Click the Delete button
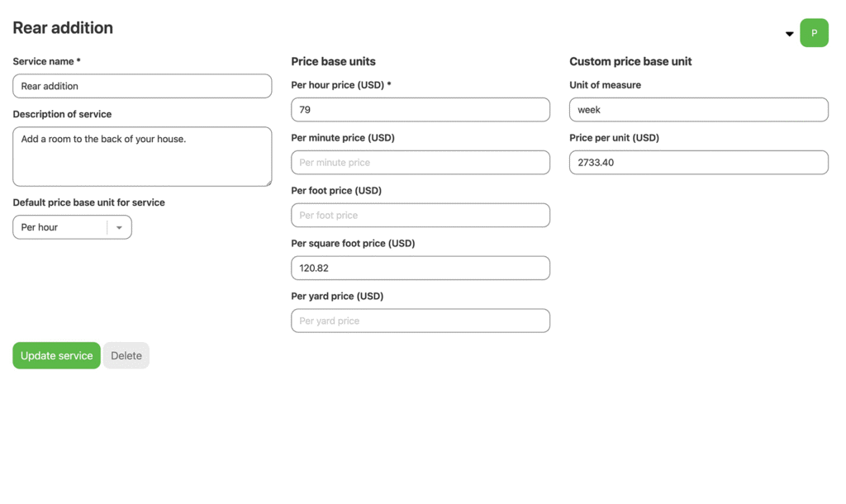 pos(126,356)
